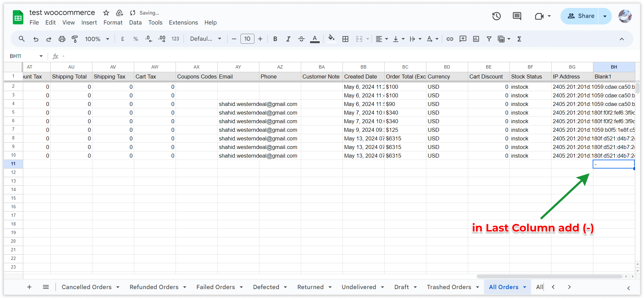Open version history clock icon
Image resolution: width=644 pixels, height=299 pixels.
496,16
